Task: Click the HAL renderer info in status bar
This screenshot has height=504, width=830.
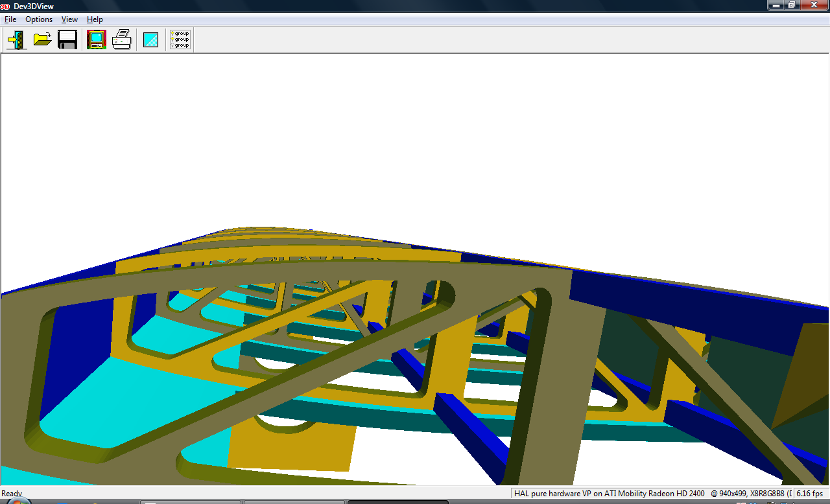Action: [x=608, y=494]
